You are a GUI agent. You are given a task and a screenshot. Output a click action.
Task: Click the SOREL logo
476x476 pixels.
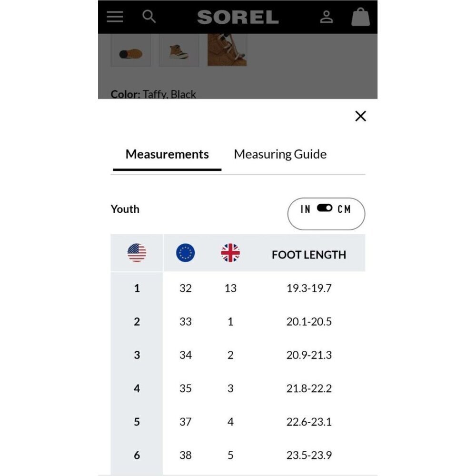tap(238, 17)
